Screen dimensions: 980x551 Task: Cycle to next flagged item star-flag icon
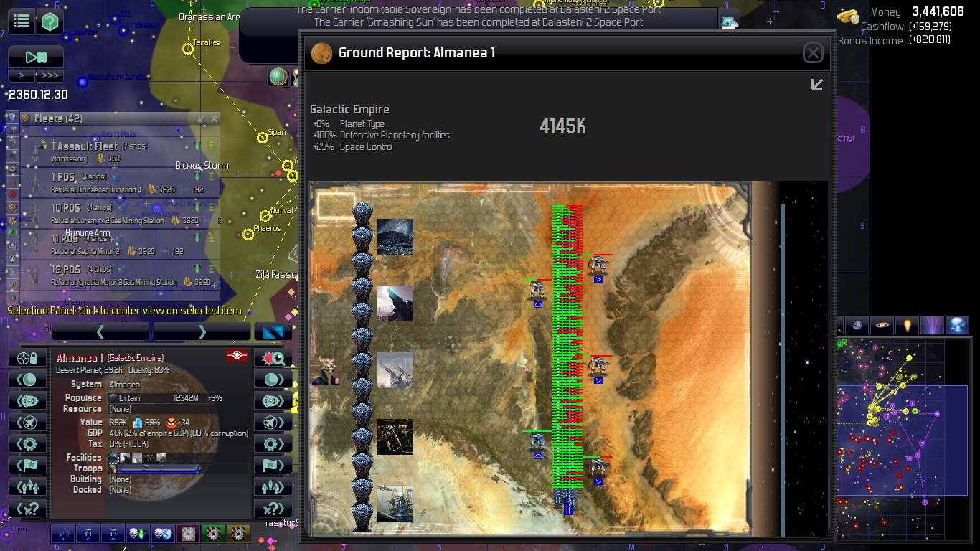click(273, 466)
